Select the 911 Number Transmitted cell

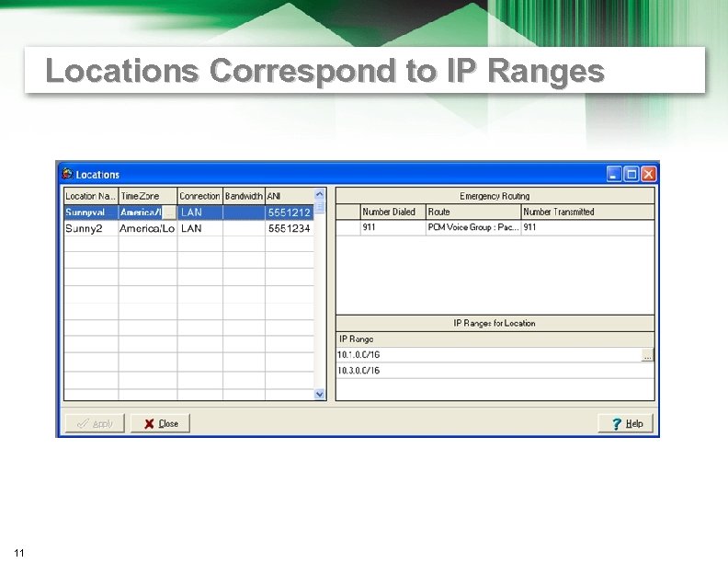coord(587,227)
